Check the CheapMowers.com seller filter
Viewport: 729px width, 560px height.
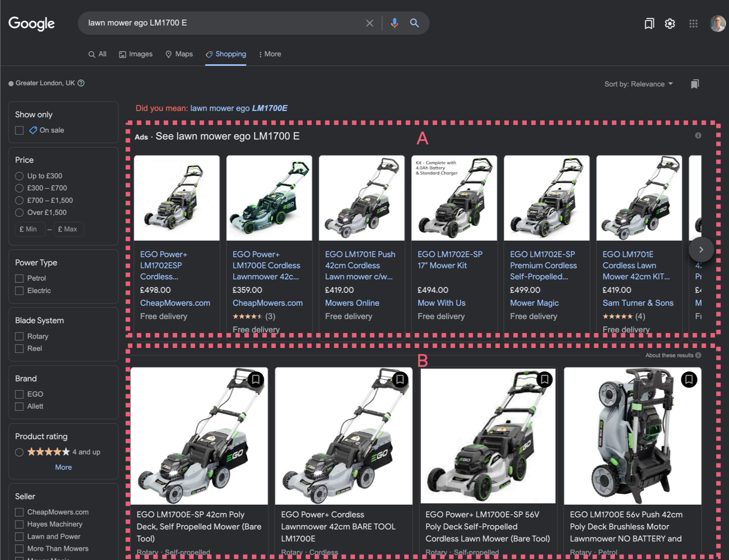click(x=19, y=512)
